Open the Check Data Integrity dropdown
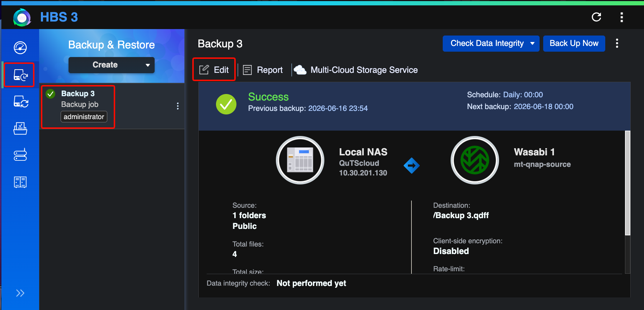The height and width of the screenshot is (310, 644). click(491, 43)
